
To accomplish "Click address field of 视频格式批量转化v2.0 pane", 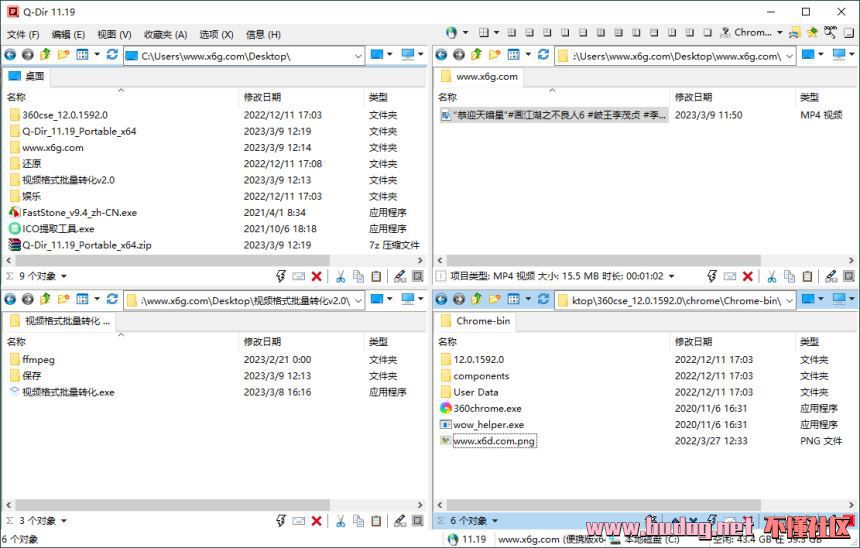I will pyautogui.click(x=245, y=301).
